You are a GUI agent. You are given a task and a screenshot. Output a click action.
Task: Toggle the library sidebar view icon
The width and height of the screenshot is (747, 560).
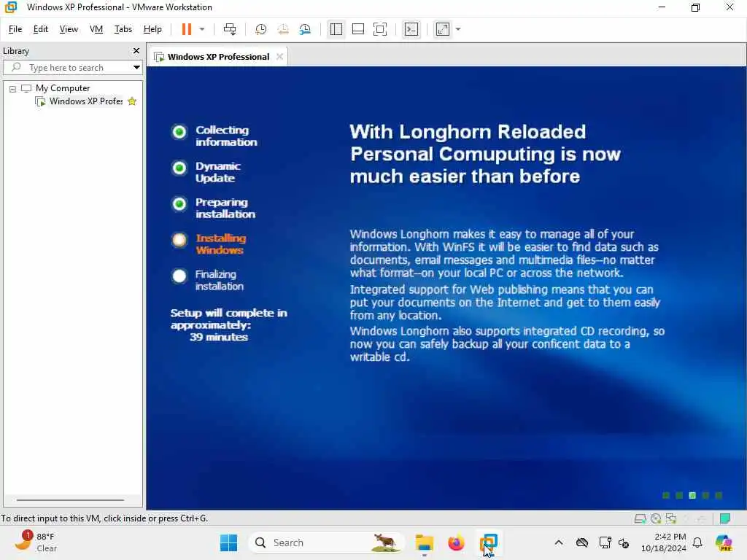click(x=336, y=29)
